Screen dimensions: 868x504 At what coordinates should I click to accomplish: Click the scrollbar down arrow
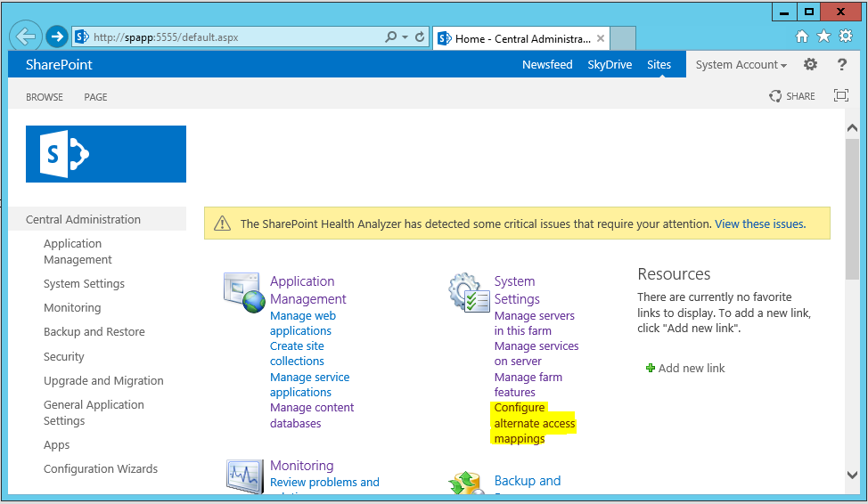click(853, 476)
